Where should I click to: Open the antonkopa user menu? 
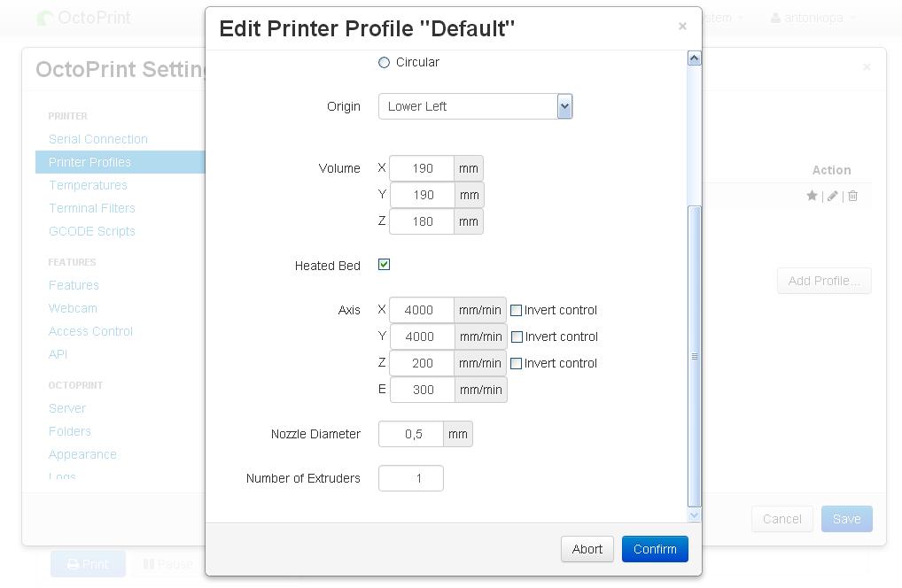pos(813,18)
